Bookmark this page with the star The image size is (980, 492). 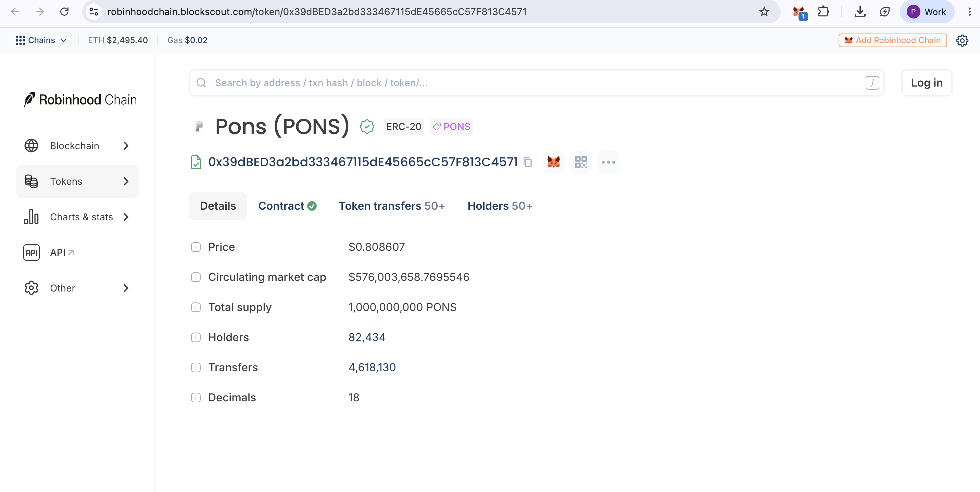point(764,12)
